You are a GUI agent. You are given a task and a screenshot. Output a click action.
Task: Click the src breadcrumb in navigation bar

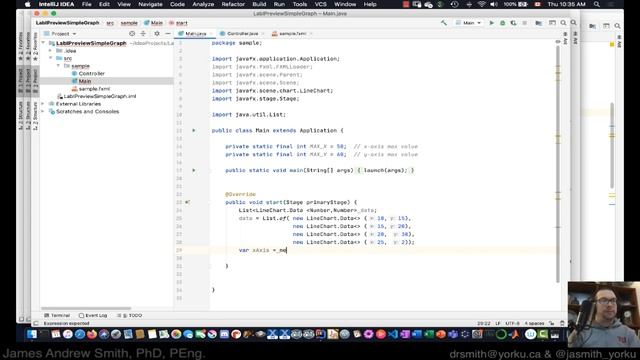[x=110, y=23]
